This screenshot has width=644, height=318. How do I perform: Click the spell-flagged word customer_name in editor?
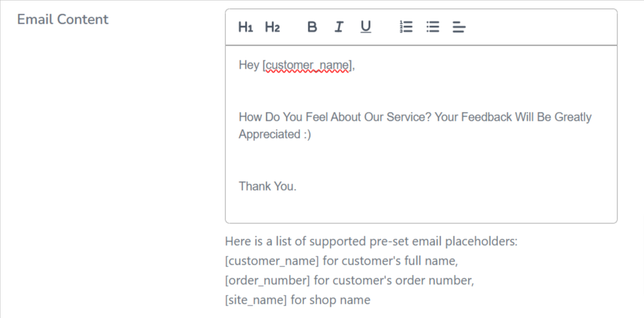point(307,65)
